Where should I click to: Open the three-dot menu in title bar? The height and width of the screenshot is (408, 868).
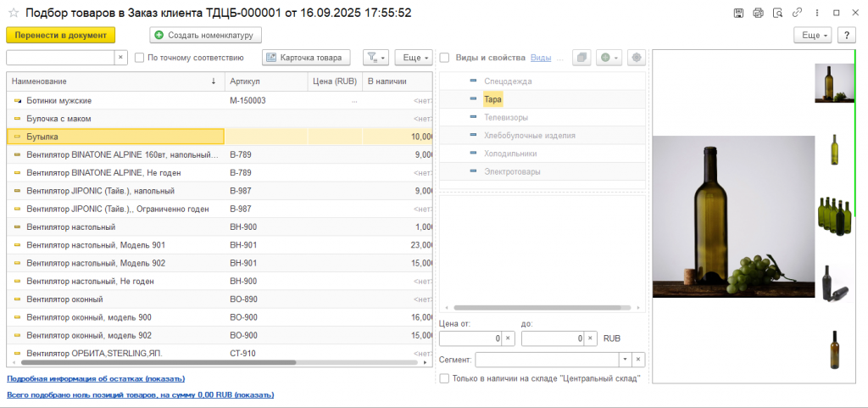point(817,13)
